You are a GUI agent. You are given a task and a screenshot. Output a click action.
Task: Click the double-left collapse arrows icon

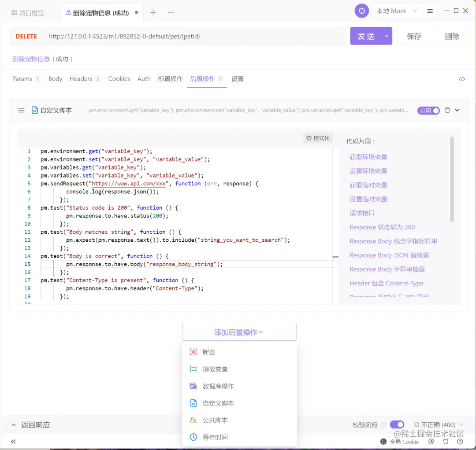pos(13,441)
